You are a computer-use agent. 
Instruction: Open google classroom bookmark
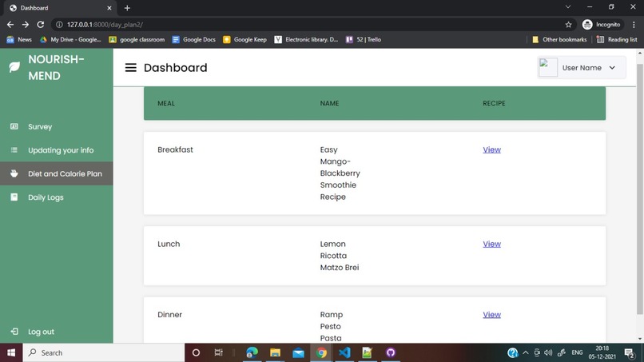(137, 39)
